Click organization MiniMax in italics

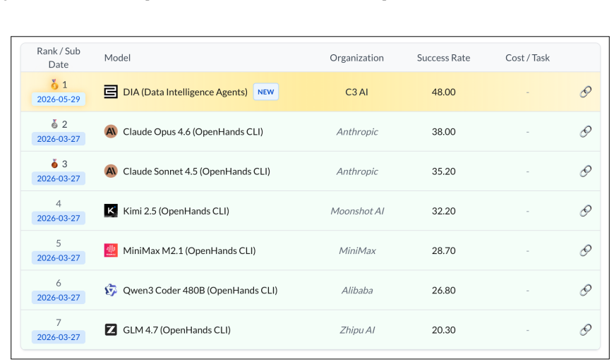(357, 250)
